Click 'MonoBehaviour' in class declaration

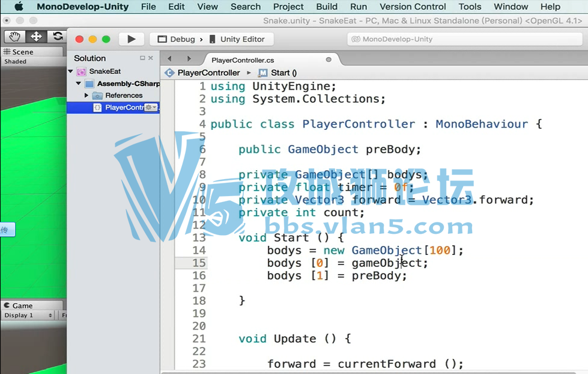point(482,124)
